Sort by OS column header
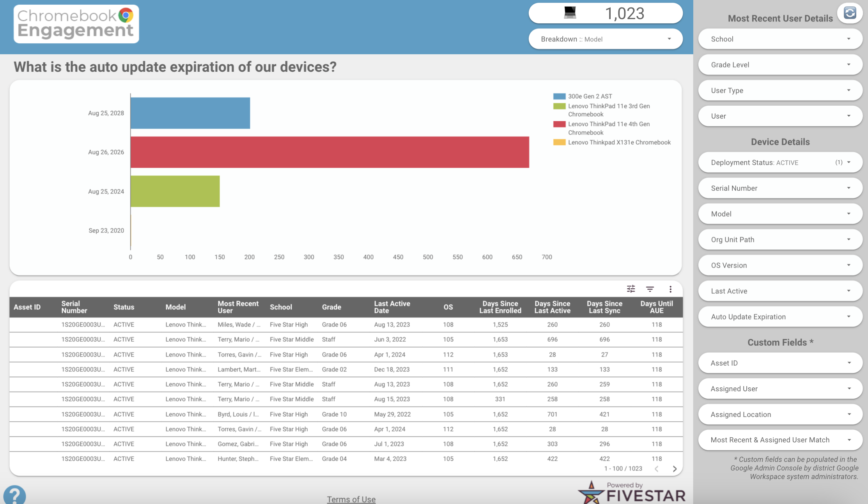Screen dimensions: 868x504 (448, 307)
